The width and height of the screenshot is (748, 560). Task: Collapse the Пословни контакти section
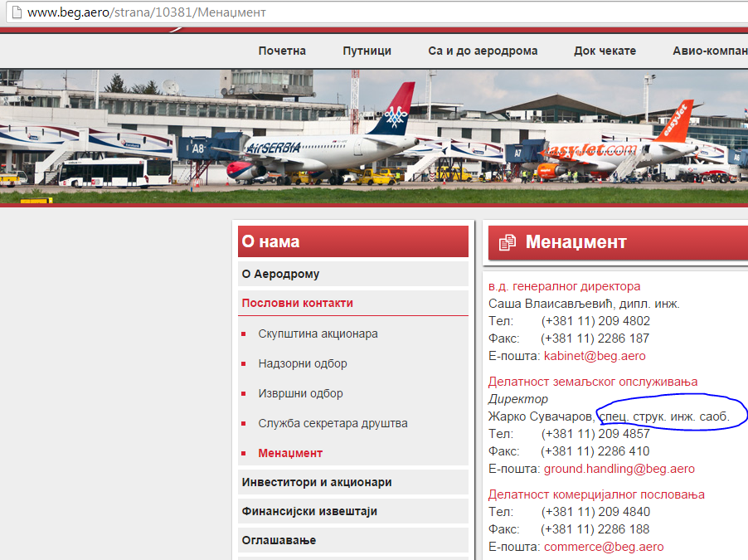click(x=353, y=303)
